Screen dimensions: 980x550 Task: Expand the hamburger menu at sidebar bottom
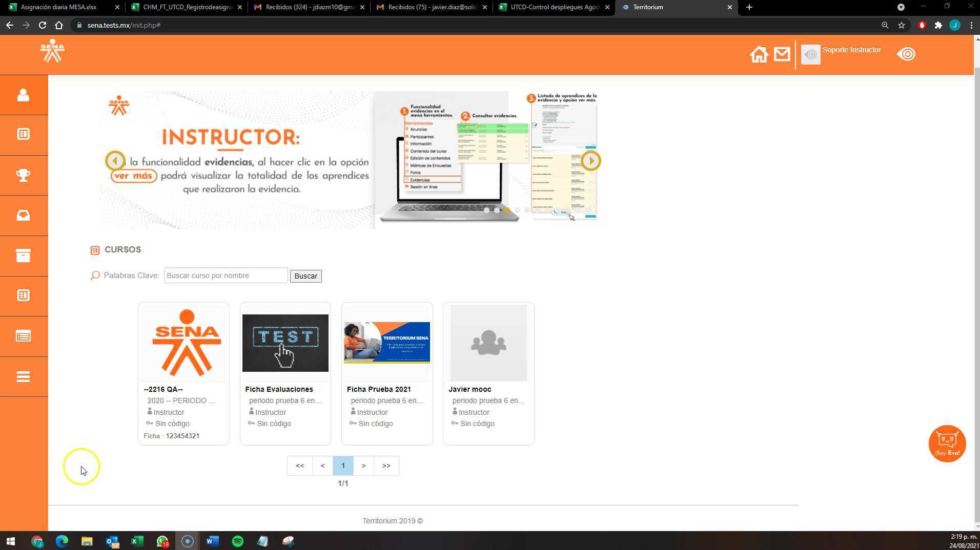tap(24, 376)
